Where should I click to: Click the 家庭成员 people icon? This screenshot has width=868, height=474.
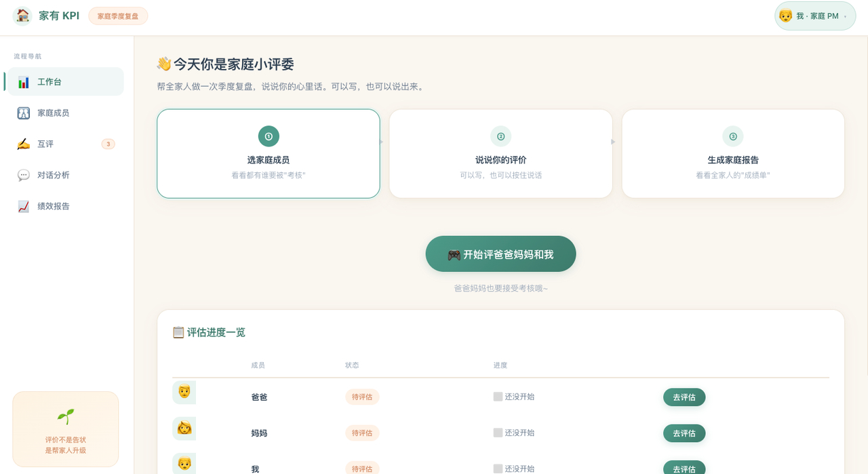coord(24,113)
